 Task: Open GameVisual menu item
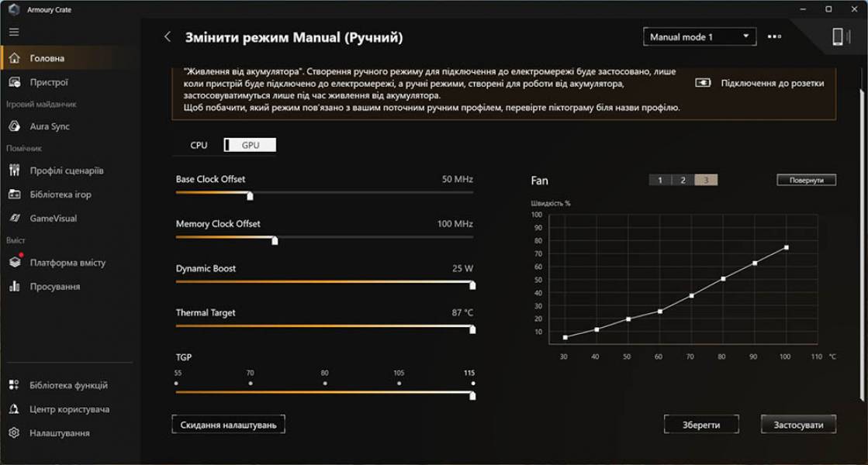tap(71, 218)
